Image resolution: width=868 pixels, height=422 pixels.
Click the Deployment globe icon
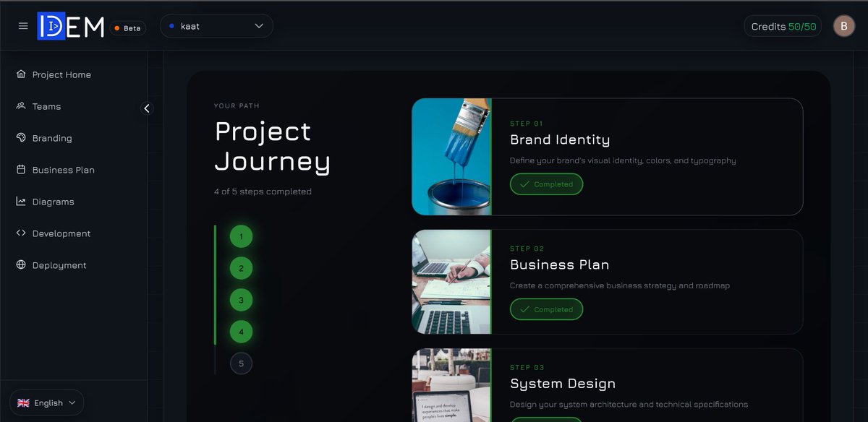click(21, 265)
